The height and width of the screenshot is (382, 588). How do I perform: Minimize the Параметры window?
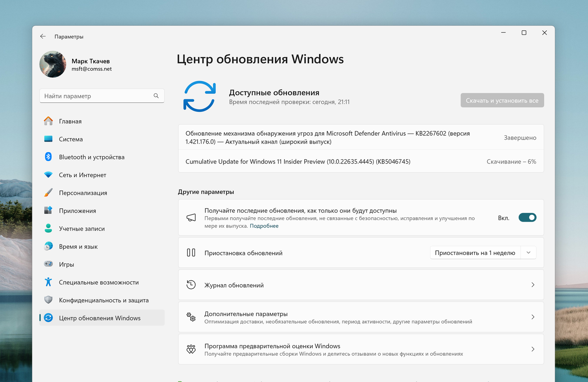click(503, 33)
